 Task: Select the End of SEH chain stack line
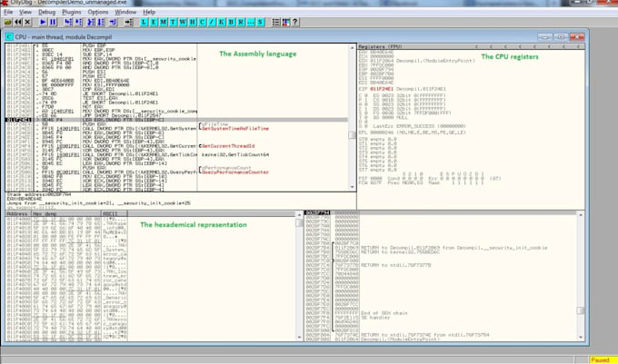click(384, 313)
